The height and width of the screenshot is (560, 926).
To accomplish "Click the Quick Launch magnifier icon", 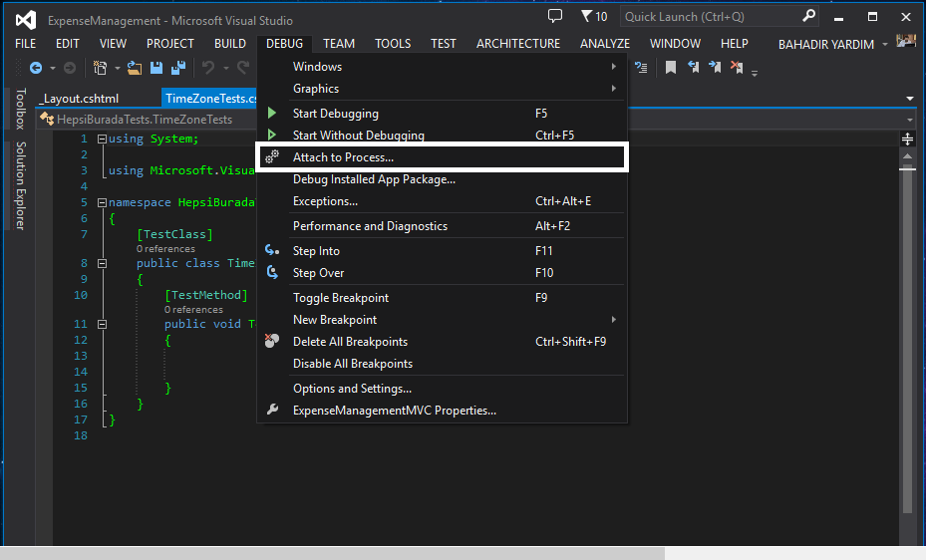I will 808,16.
